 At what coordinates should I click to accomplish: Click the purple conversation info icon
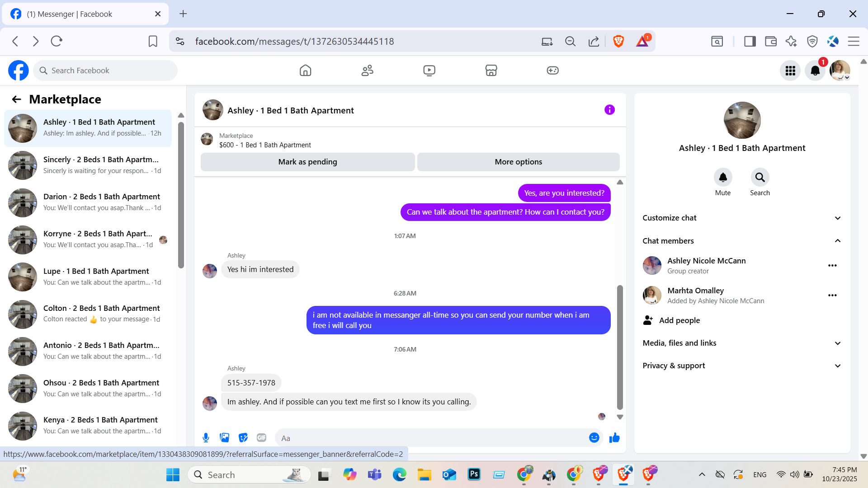(x=609, y=110)
